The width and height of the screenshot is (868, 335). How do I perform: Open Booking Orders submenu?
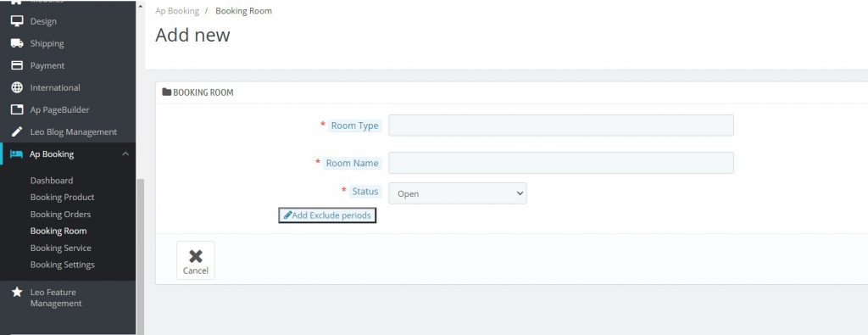(x=60, y=215)
